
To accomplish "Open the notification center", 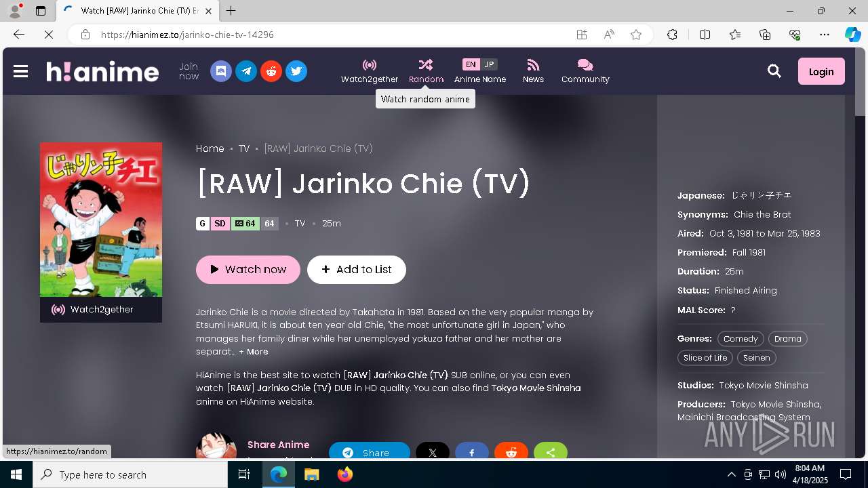I will (x=846, y=474).
